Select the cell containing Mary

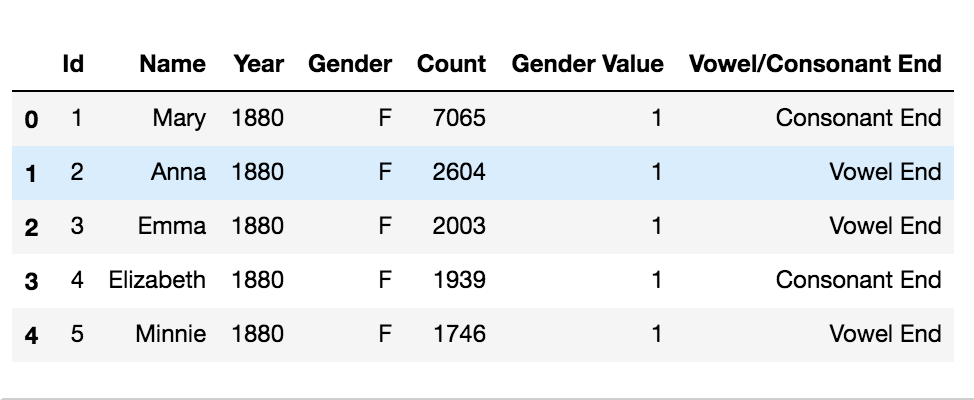point(179,118)
